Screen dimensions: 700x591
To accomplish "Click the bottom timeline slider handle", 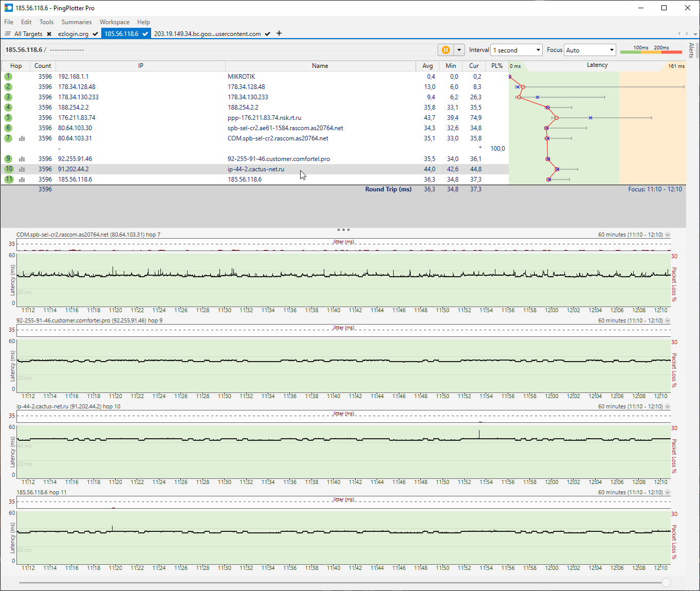I will point(666,583).
